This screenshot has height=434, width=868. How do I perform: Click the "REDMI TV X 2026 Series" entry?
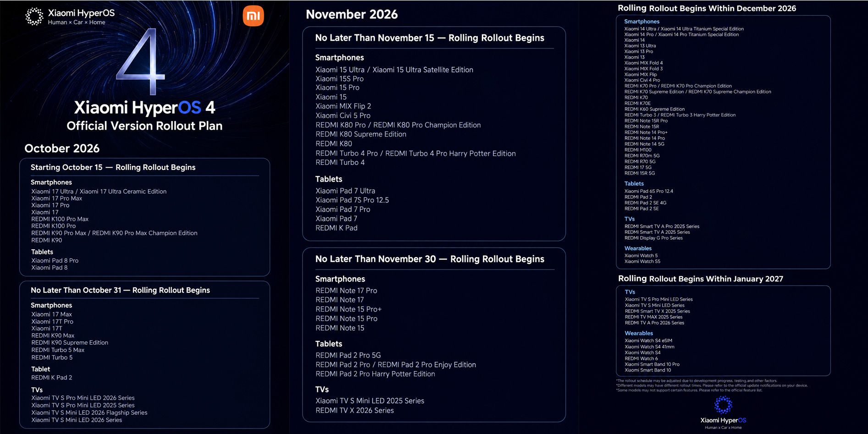pyautogui.click(x=355, y=411)
